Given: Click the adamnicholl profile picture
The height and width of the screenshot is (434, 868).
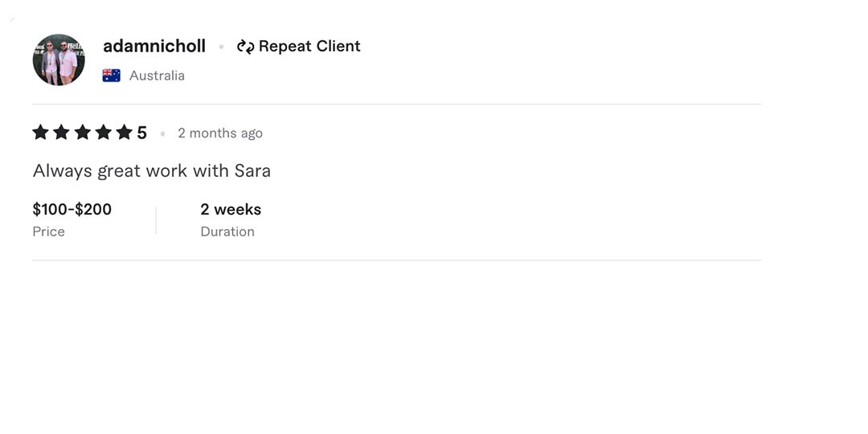Looking at the screenshot, I should pos(59,59).
